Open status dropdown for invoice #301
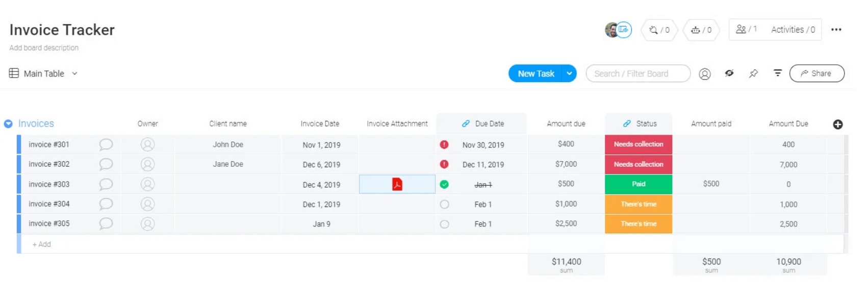Screen dimensions: 868x304 tap(639, 144)
